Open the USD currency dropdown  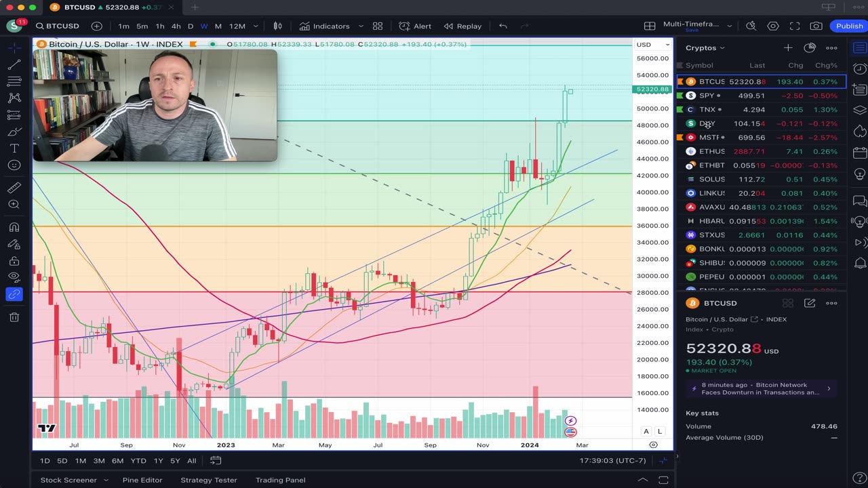[x=652, y=45]
